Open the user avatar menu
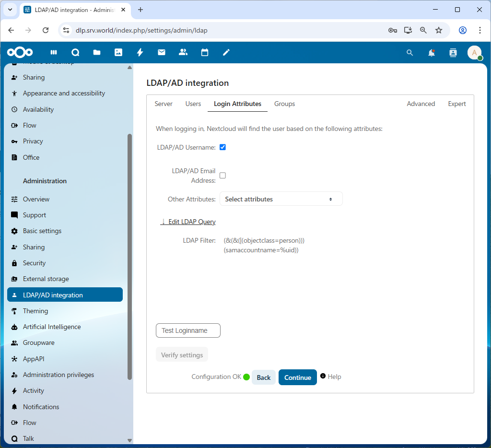This screenshot has width=491, height=448. pyautogui.click(x=475, y=53)
